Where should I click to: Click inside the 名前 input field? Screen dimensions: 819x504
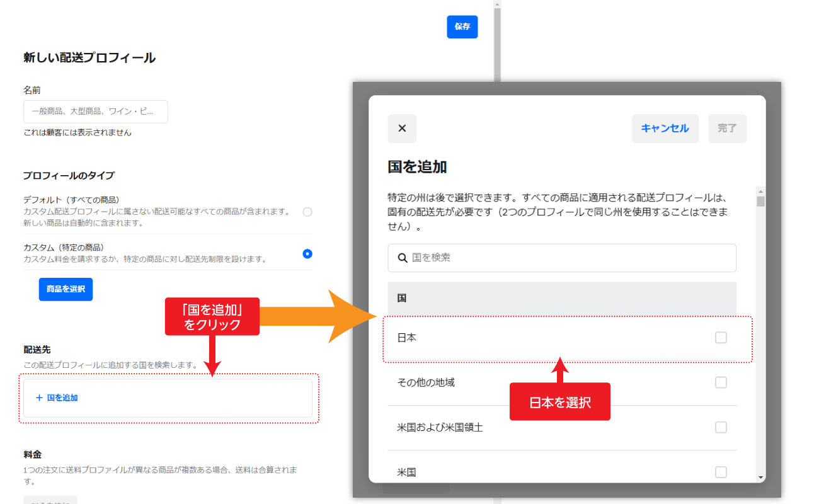click(94, 112)
